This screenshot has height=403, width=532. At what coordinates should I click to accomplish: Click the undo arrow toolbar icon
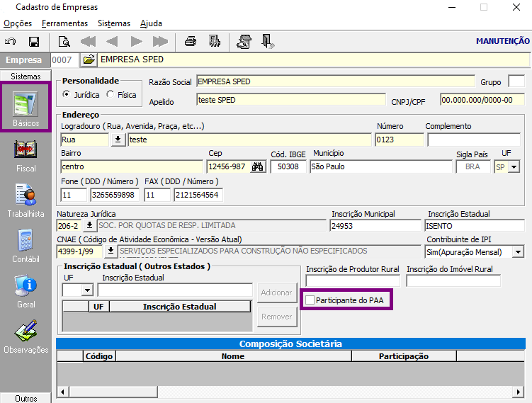pyautogui.click(x=10, y=42)
